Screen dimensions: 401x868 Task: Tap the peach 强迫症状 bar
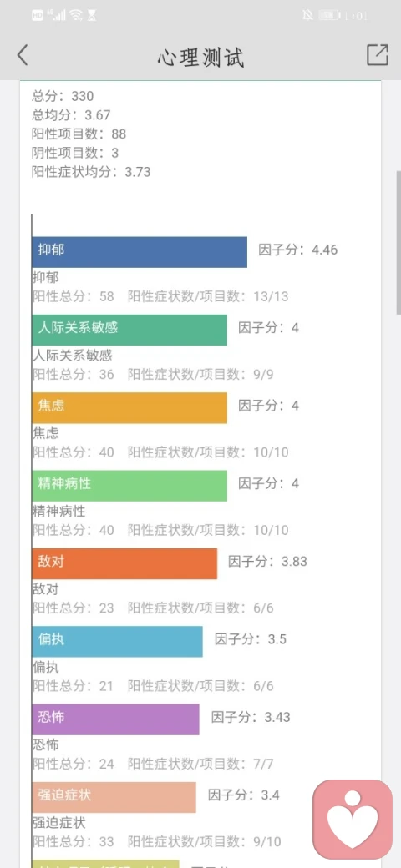[114, 797]
